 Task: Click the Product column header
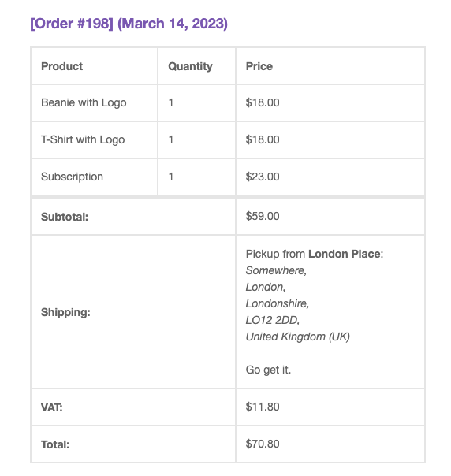[62, 66]
